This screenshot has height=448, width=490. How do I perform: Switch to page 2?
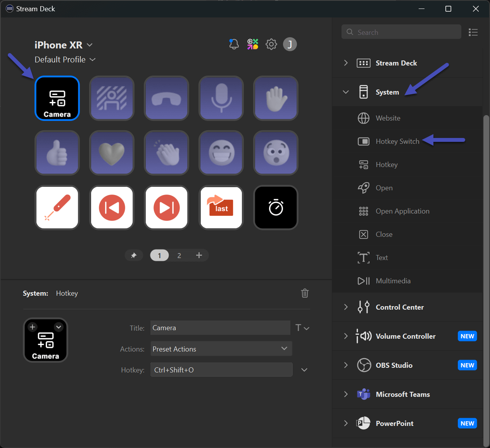point(179,255)
